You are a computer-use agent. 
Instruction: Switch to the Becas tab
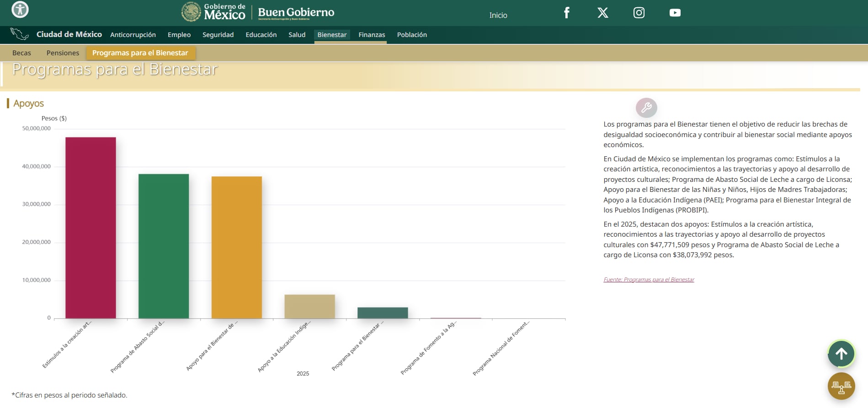coord(21,53)
